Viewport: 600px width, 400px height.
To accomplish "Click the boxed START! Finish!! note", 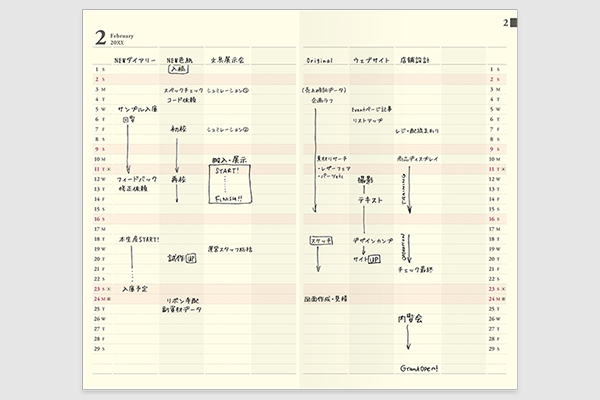I will point(230,184).
